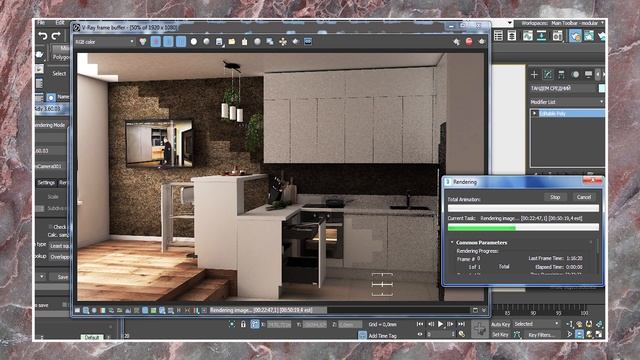The image size is (640, 360).
Task: Toggle blue channel in V-Ray frame buffer
Action: coord(181,42)
